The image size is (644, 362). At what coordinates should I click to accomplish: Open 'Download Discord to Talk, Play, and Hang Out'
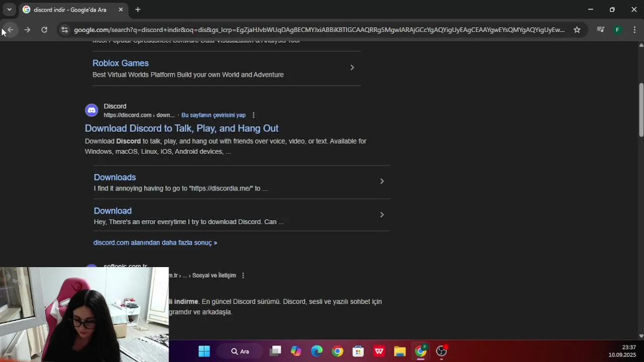click(x=182, y=128)
